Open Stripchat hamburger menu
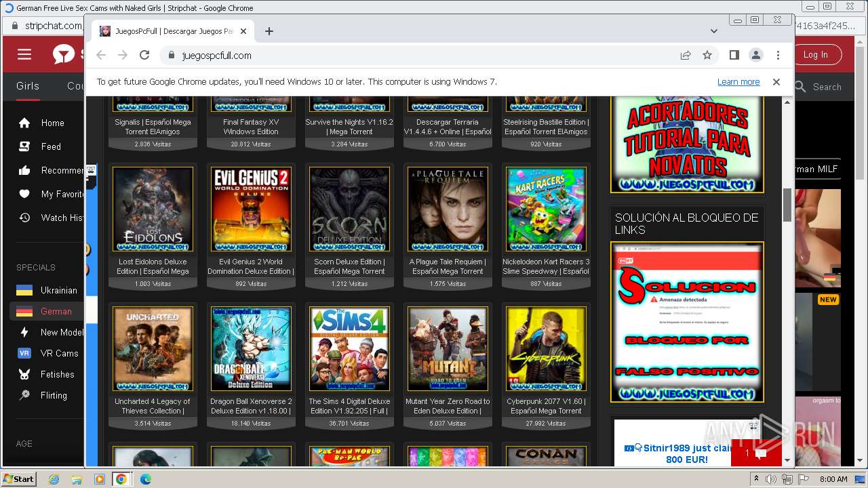The image size is (868, 488). pyautogui.click(x=24, y=55)
